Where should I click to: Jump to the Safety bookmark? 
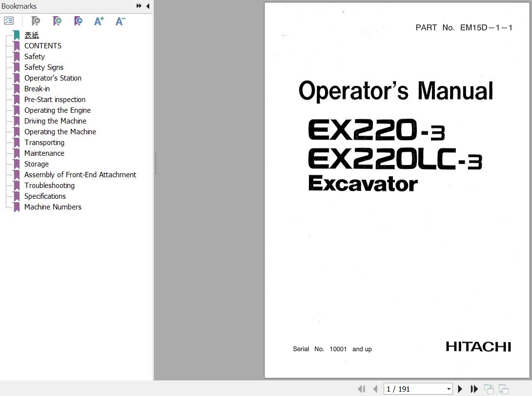[x=35, y=57]
